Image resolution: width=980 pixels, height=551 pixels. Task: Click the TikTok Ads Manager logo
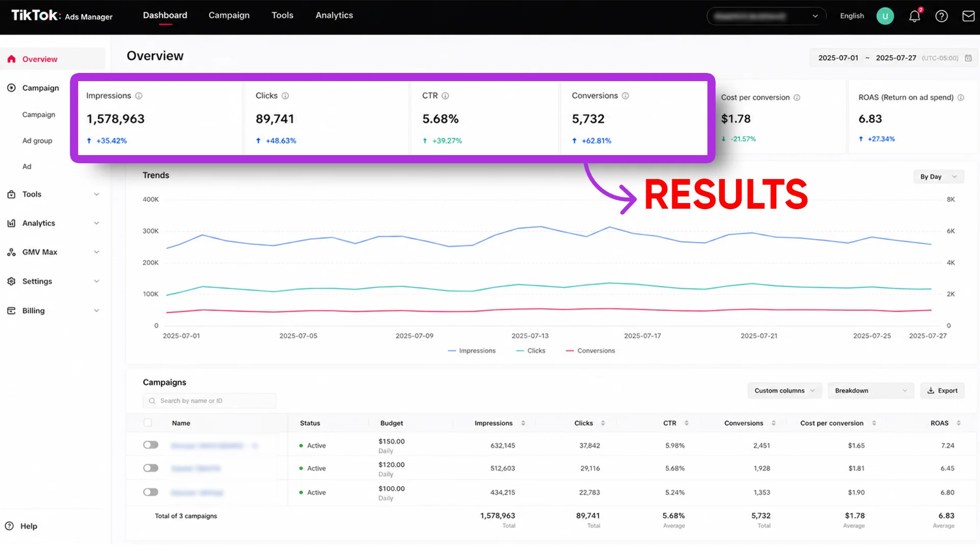click(62, 16)
